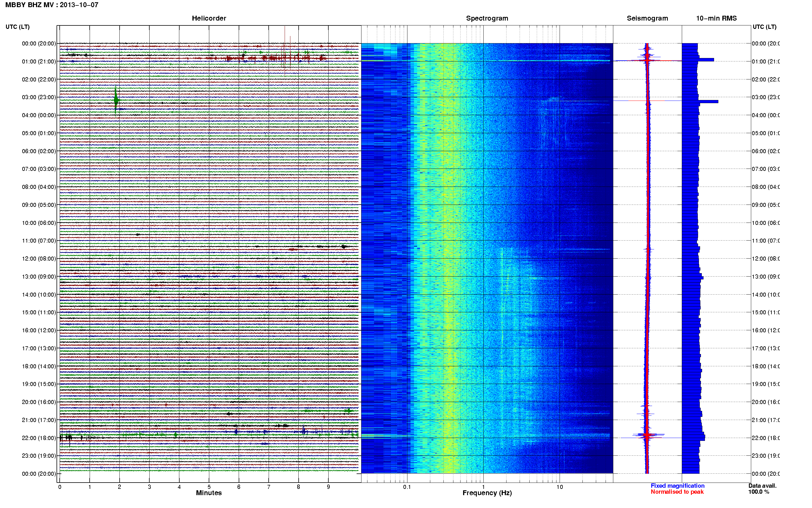Click the seismogram burst near 01:00

(648, 60)
